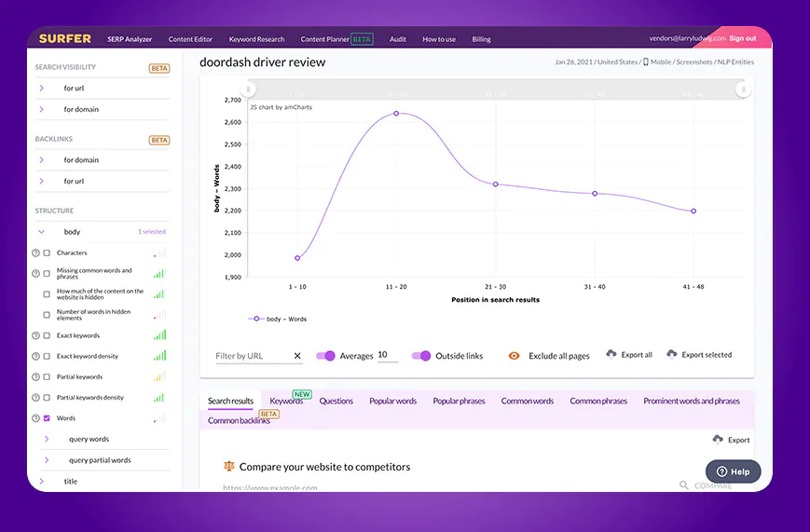This screenshot has height=532, width=810.
Task: Click the Export all cloud icon
Action: (611, 354)
